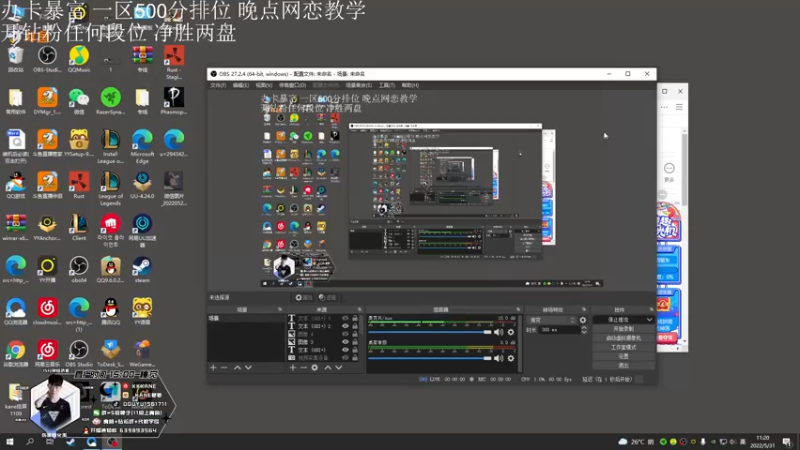This screenshot has width=800, height=450.
Task: Open the OBS-Studio desktop shortcut
Action: coord(47,59)
